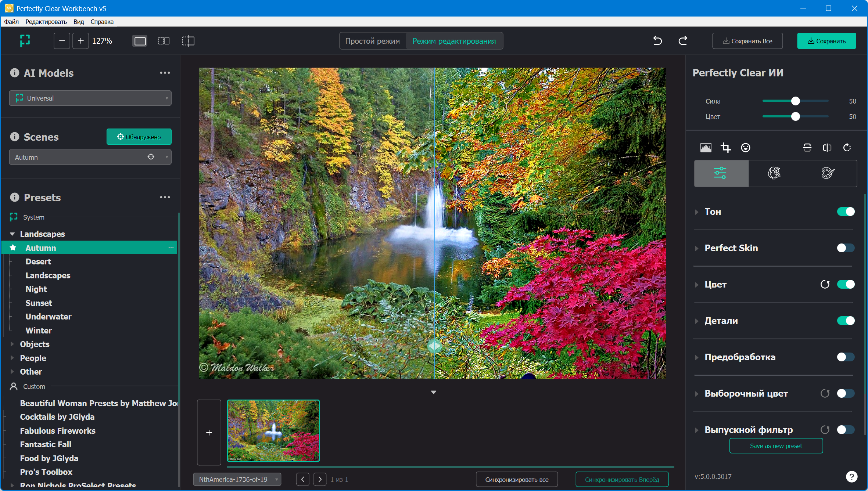868x491 pixels.
Task: Switch to Простой режим tab
Action: 372,41
